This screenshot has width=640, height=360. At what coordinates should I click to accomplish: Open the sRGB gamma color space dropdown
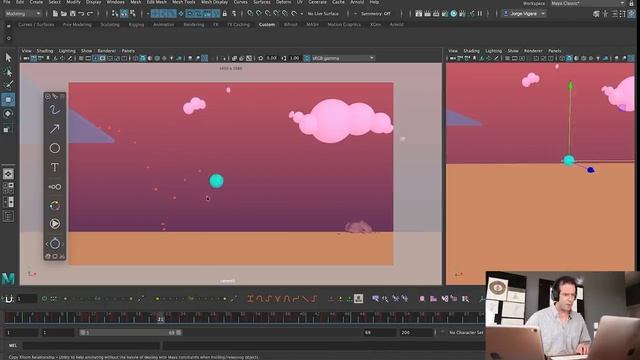[342, 58]
